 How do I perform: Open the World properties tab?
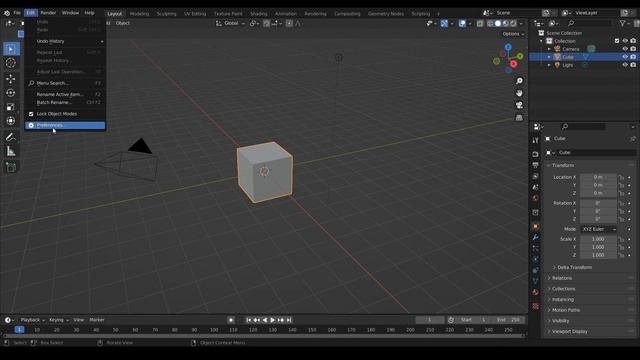(x=536, y=198)
